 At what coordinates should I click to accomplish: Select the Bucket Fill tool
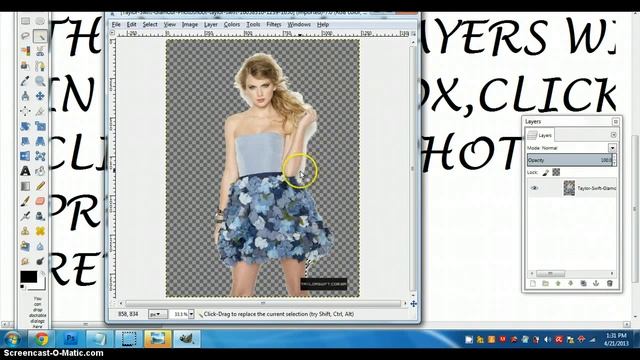coord(40,171)
